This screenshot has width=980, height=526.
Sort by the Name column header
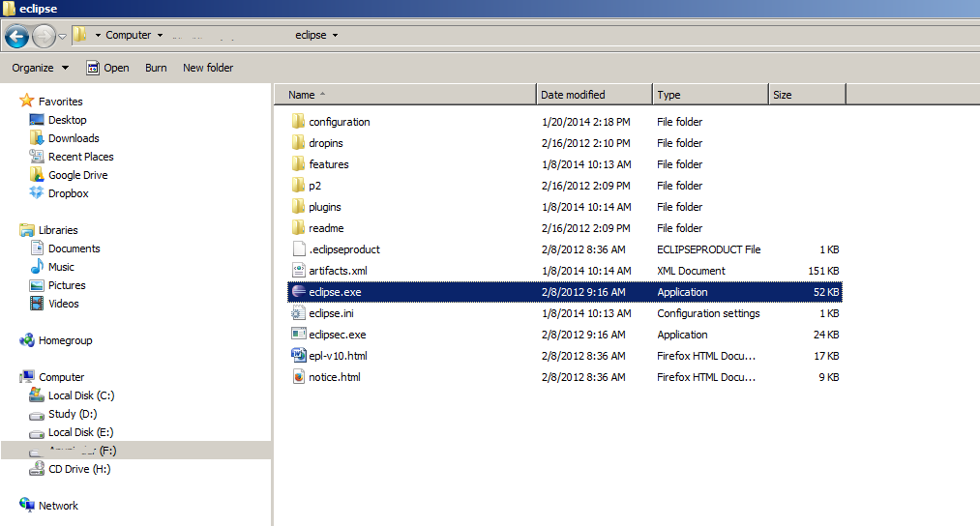[x=405, y=95]
